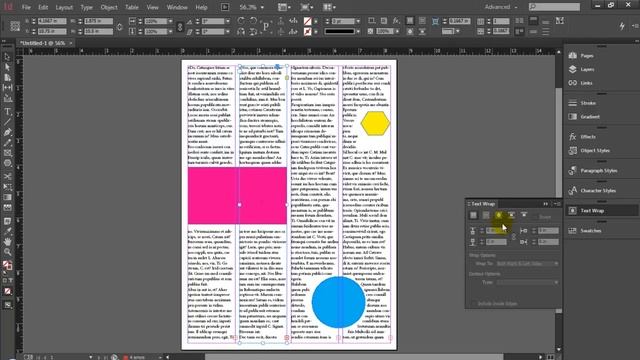640x360 pixels.
Task: Select the Free Transform tool
Action: [7, 187]
